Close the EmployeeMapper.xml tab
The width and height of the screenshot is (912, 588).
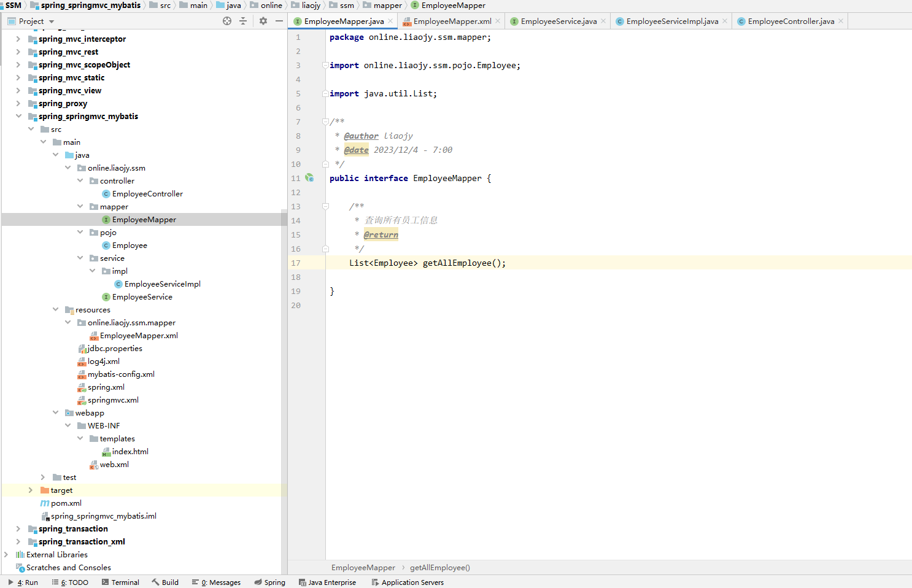498,21
